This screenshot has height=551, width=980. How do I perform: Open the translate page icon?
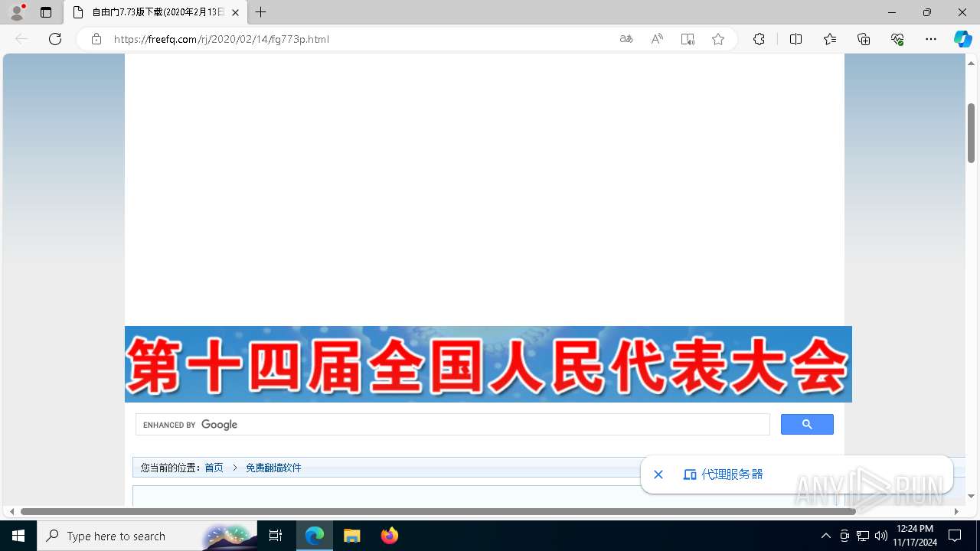[626, 39]
